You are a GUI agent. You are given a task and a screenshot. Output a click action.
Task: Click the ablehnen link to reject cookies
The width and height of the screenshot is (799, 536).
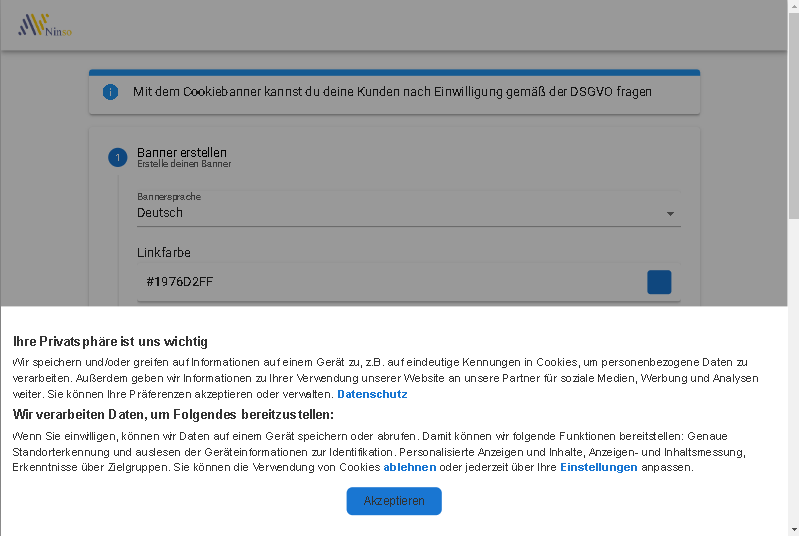[x=409, y=467]
